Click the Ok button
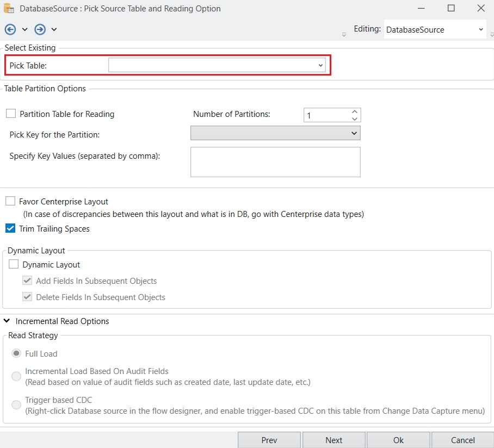 point(398,440)
